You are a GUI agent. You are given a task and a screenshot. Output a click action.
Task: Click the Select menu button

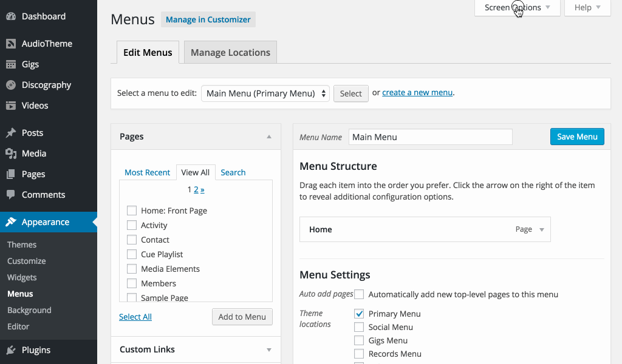click(350, 93)
